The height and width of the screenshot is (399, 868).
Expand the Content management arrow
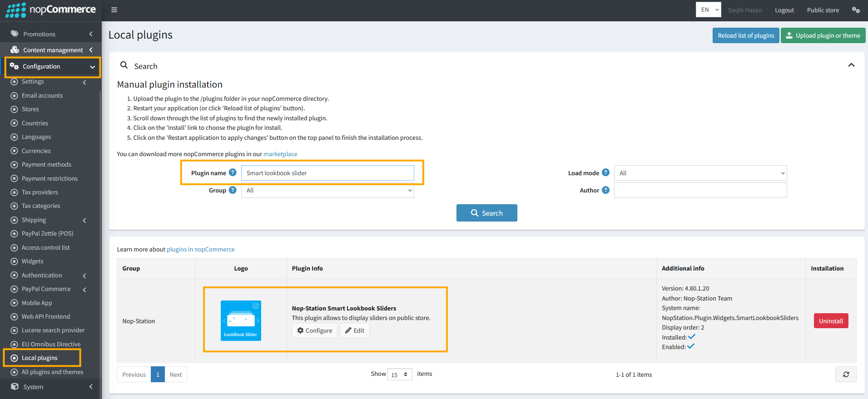[91, 50]
